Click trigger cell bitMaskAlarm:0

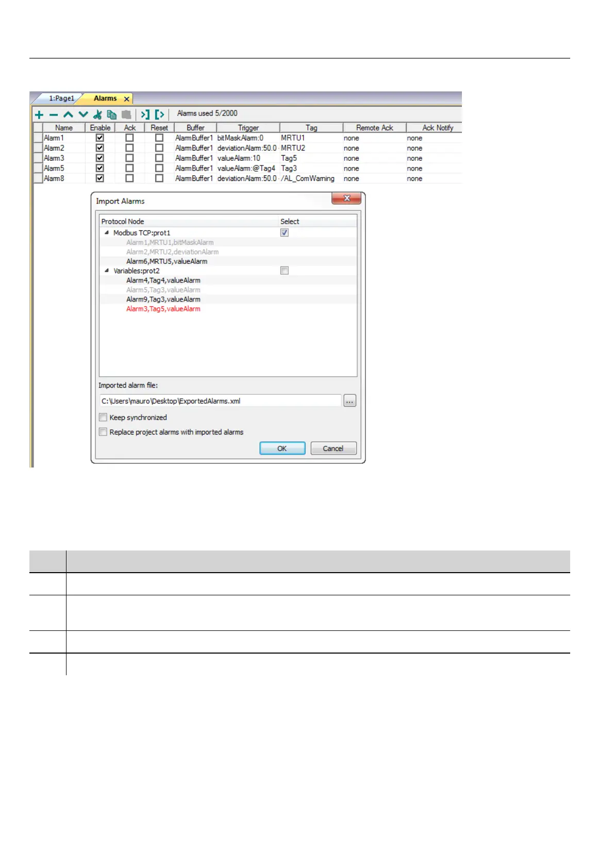pyautogui.click(x=248, y=138)
